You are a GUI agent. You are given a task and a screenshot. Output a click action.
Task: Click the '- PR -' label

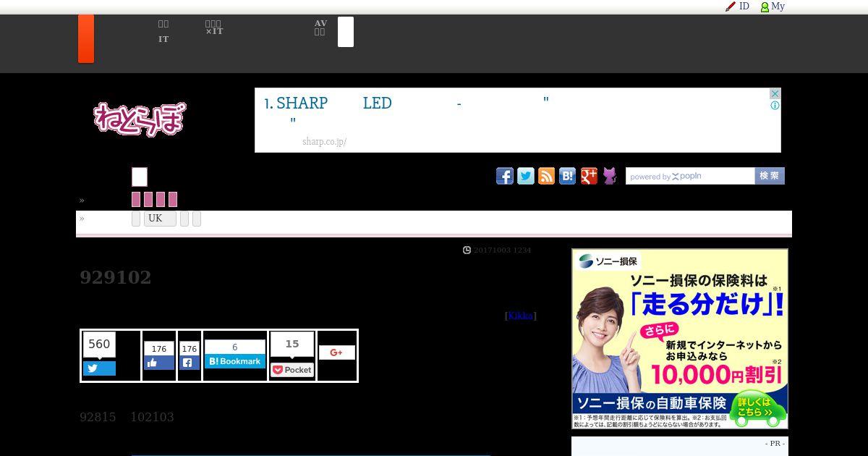pos(775,443)
